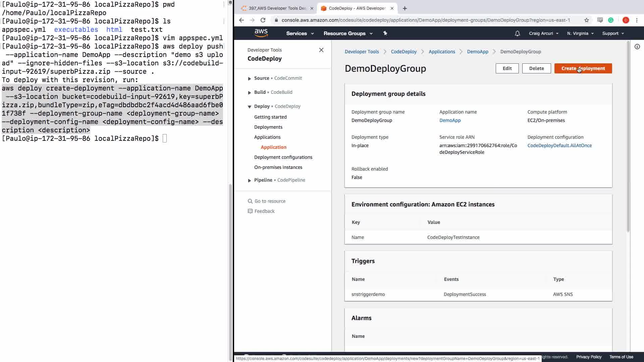The height and width of the screenshot is (362, 644).
Task: Click the info panel icon at right edge
Action: [x=637, y=47]
